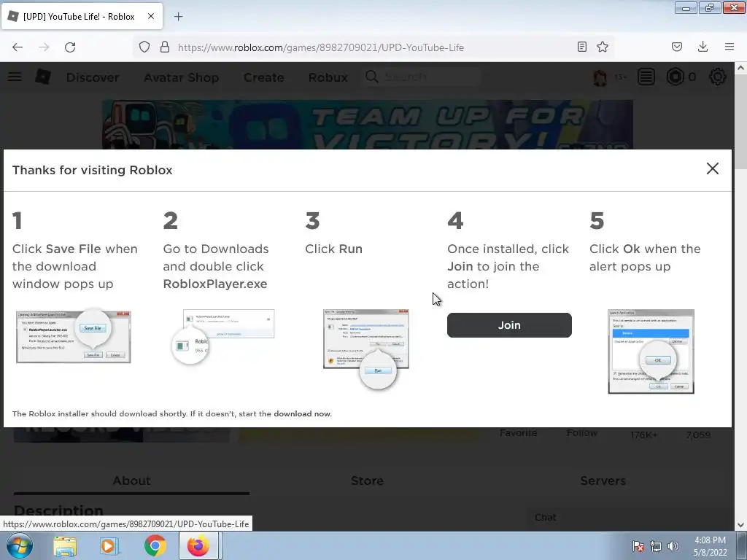The height and width of the screenshot is (560, 747).
Task: Click the Run dialog instruction thumbnail
Action: pyautogui.click(x=366, y=349)
